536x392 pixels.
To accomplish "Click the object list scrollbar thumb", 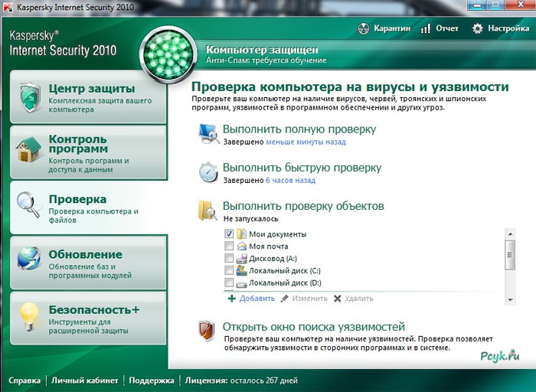I will [510, 255].
